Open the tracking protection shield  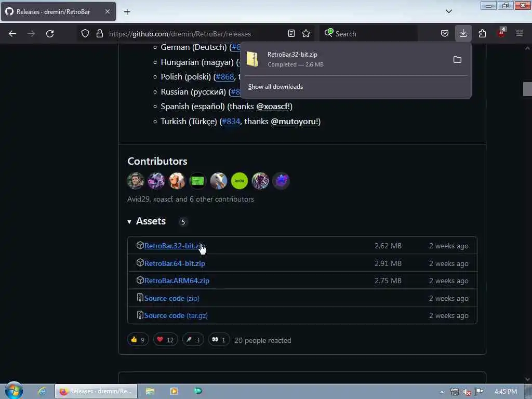[85, 34]
